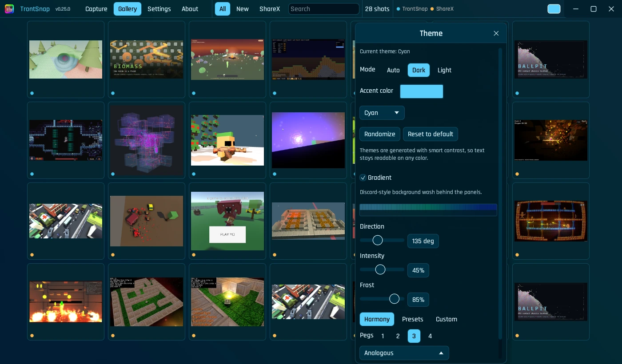Image resolution: width=622 pixels, height=364 pixels.
Task: Click the Frost slider handle
Action: point(395,299)
